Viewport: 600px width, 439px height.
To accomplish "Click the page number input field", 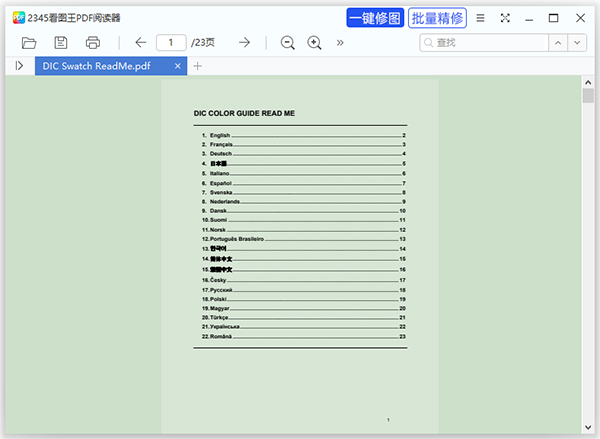I will click(171, 42).
